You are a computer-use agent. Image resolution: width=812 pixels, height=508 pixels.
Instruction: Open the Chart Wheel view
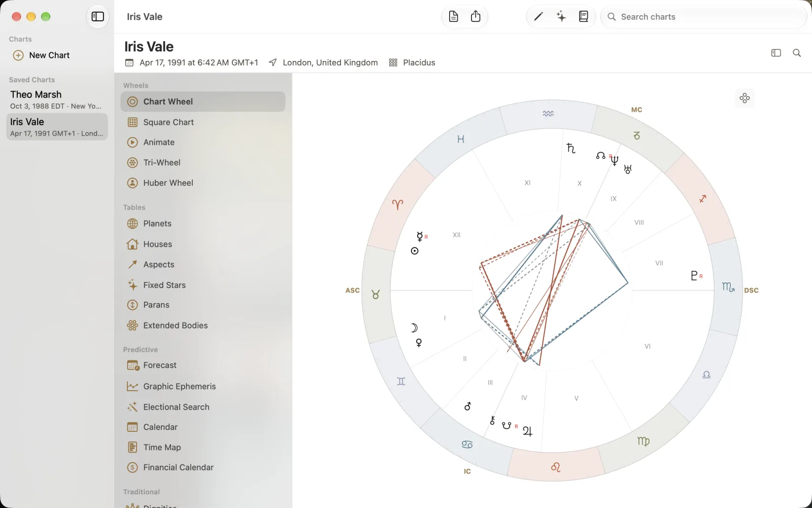(203, 102)
